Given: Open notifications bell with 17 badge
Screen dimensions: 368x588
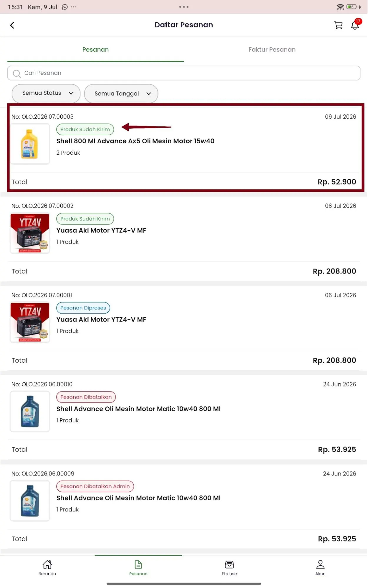Looking at the screenshot, I should 355,25.
